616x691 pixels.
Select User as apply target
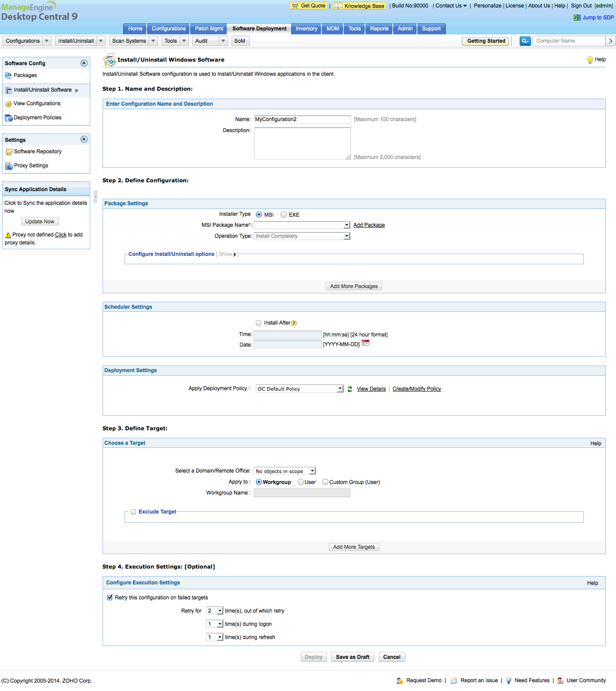tap(301, 482)
